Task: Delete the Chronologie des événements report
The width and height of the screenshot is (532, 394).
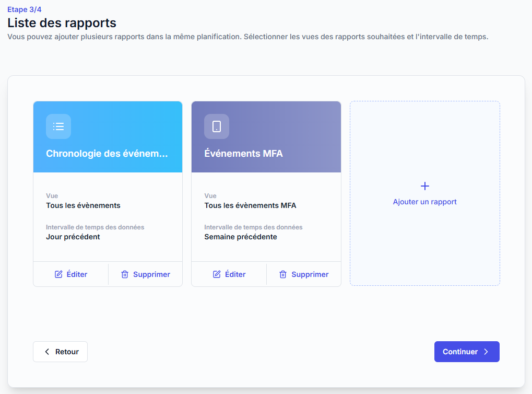Action: click(146, 274)
